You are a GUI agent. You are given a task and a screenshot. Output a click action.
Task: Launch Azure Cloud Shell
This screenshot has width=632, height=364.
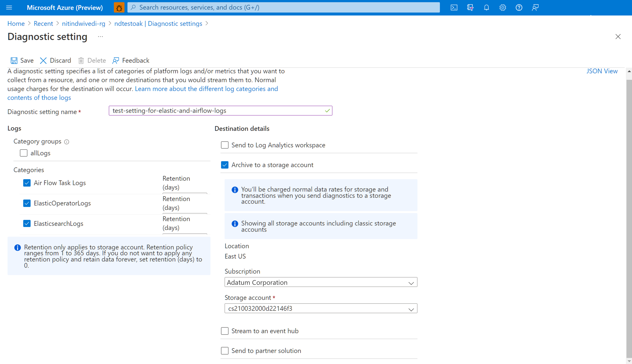(x=454, y=7)
